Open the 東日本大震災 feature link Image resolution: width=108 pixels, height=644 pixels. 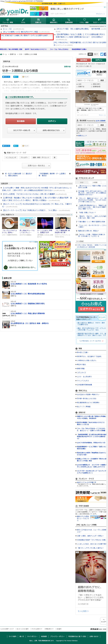tap(81, 365)
